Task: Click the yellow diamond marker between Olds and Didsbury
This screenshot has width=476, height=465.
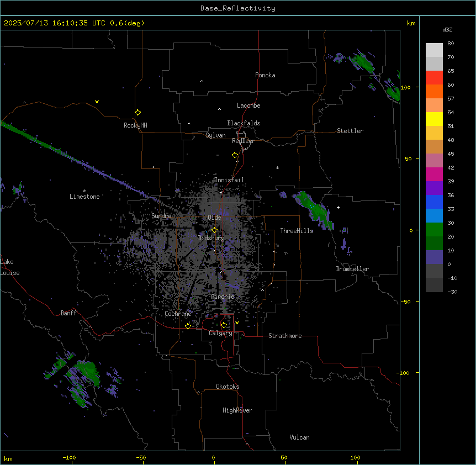Action: 214,230
